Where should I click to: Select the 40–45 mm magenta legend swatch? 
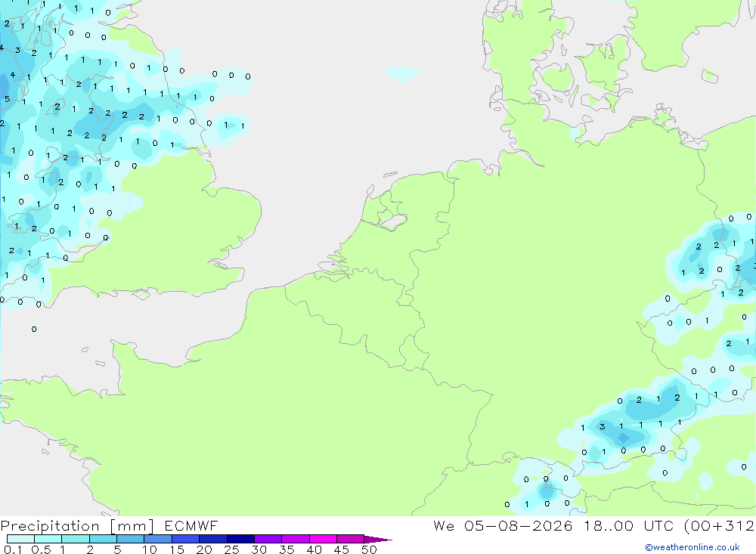pyautogui.click(x=323, y=539)
